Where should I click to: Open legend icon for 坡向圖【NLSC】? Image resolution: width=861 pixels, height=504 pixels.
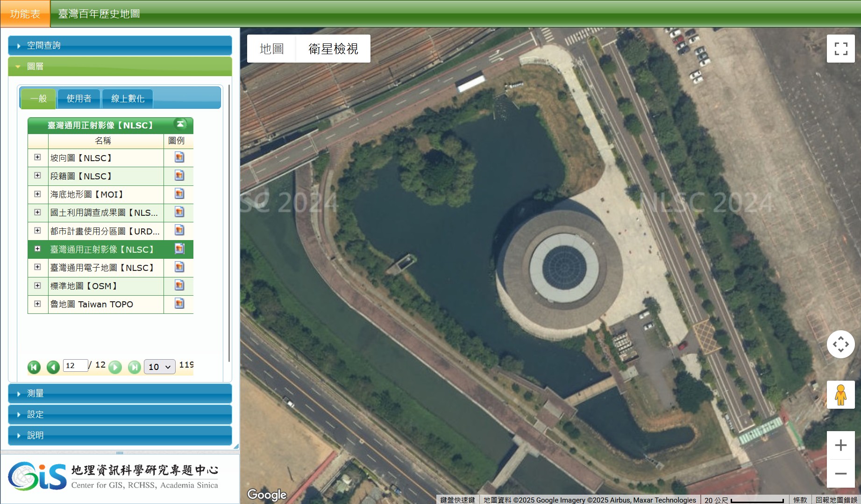tap(179, 157)
